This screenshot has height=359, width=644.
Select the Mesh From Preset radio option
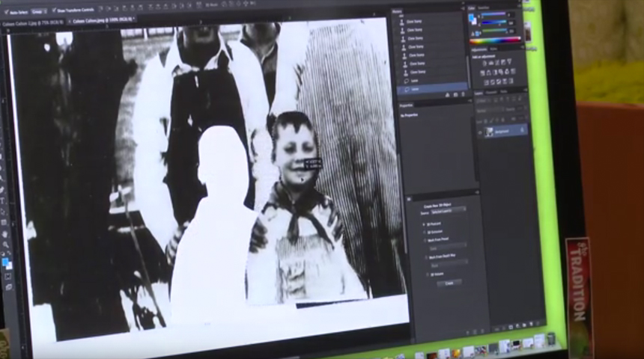[x=425, y=240]
